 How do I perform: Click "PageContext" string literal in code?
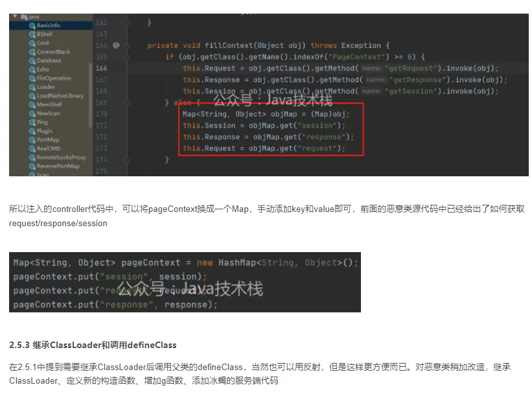click(356, 57)
